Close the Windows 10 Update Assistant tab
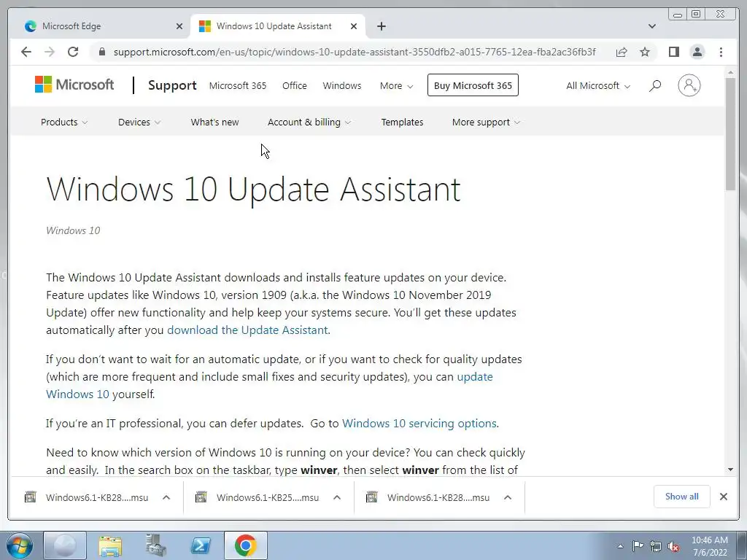 354,26
